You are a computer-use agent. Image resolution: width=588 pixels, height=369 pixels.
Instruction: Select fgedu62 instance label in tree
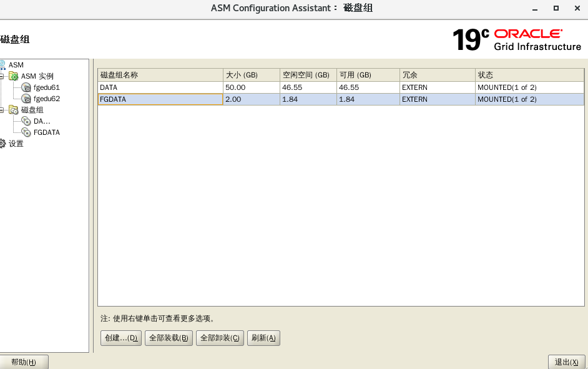46,99
